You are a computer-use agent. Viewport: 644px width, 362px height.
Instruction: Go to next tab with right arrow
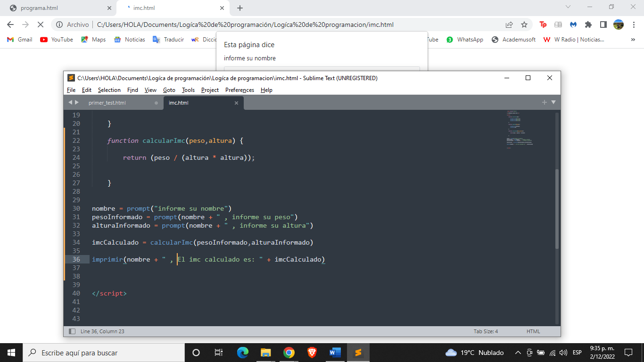[77, 102]
